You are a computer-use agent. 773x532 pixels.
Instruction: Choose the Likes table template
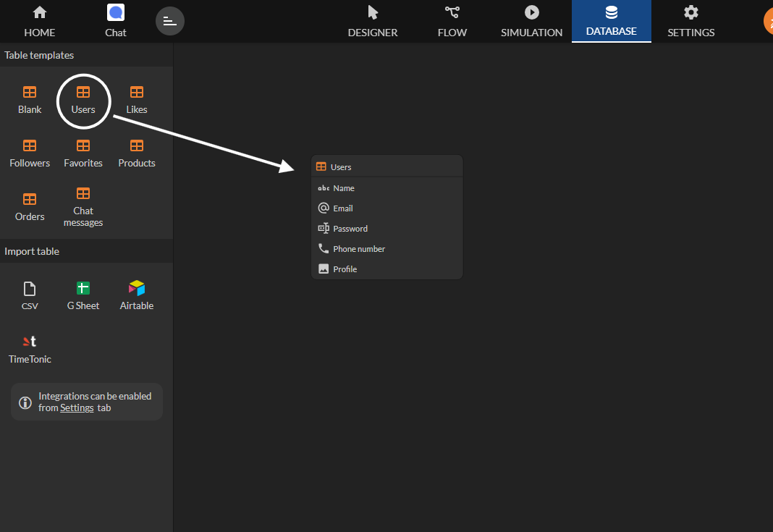pyautogui.click(x=137, y=100)
